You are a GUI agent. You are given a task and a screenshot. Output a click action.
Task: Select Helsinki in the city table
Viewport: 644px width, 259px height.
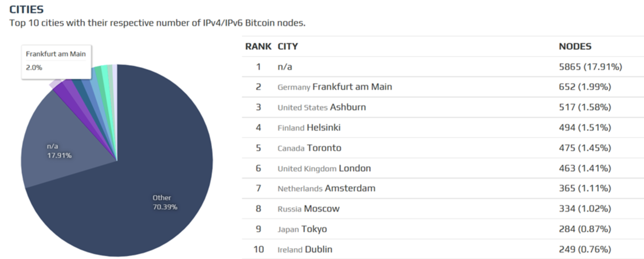(x=323, y=128)
